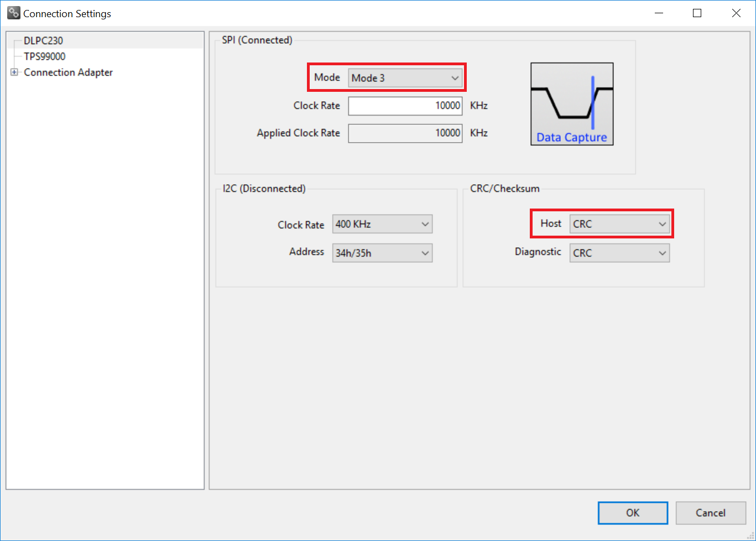Open the I2C Address dropdown
Image resolution: width=756 pixels, height=541 pixels.
tap(382, 253)
